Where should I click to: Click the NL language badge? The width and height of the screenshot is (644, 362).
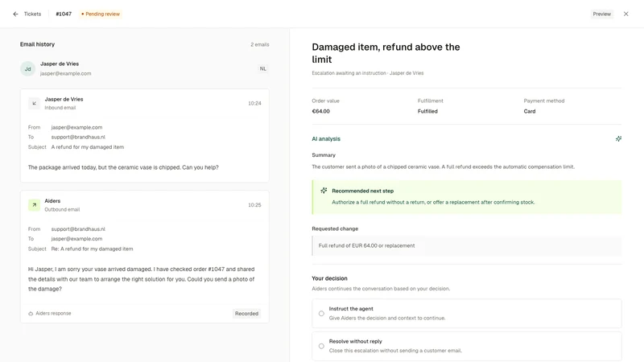[263, 69]
